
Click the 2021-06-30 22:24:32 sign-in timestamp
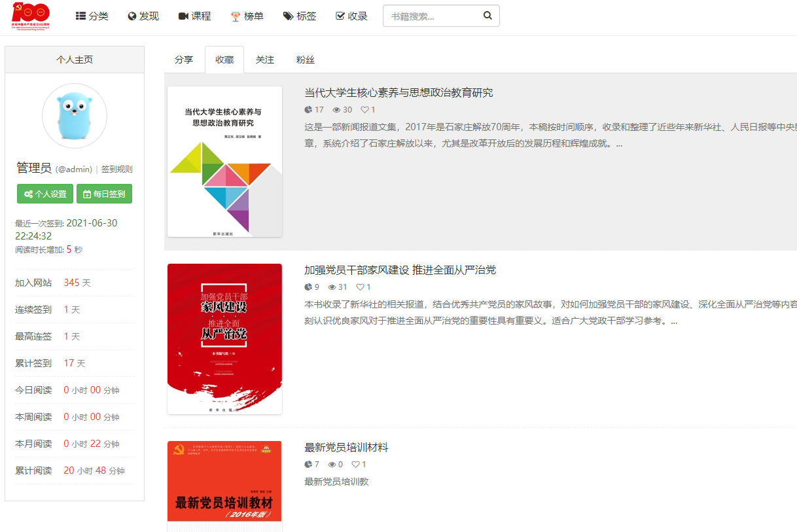tap(66, 230)
